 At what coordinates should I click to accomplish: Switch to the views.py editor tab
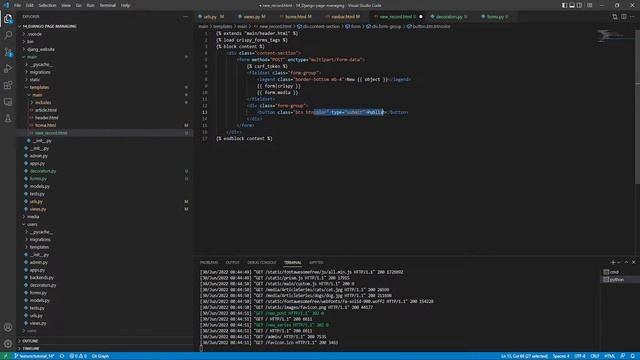pos(253,17)
